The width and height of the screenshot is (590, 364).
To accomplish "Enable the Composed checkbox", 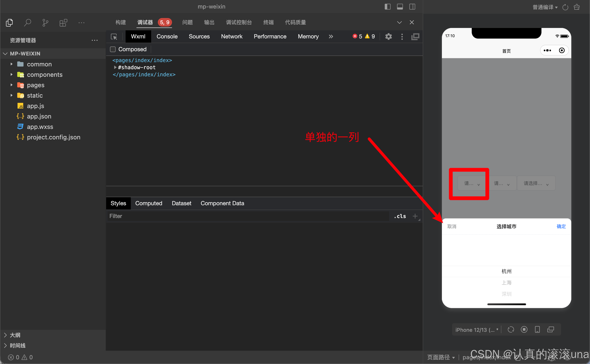I will click(x=113, y=49).
